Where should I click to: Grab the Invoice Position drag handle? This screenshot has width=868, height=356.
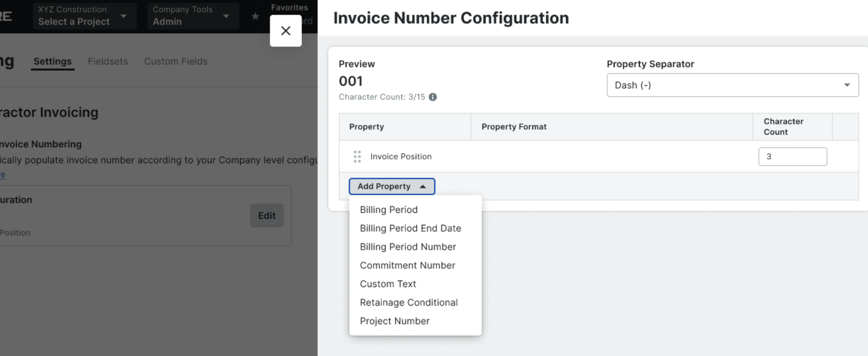point(357,157)
